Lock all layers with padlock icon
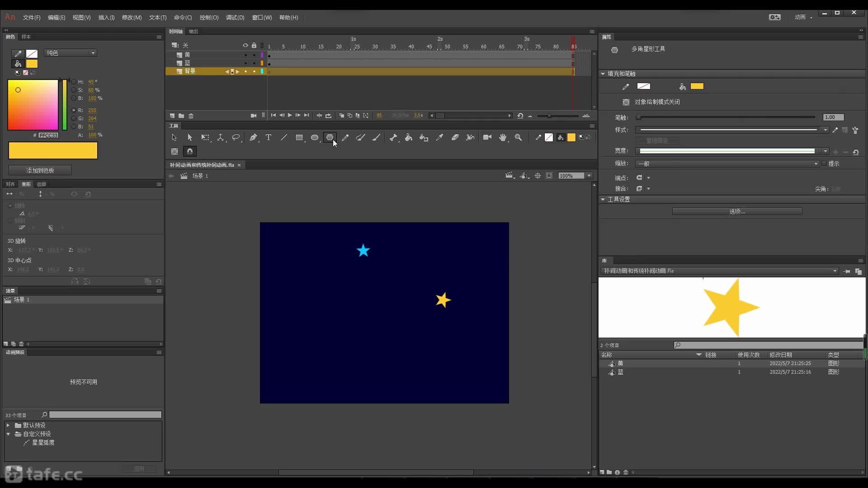The width and height of the screenshot is (868, 488). pyautogui.click(x=254, y=45)
